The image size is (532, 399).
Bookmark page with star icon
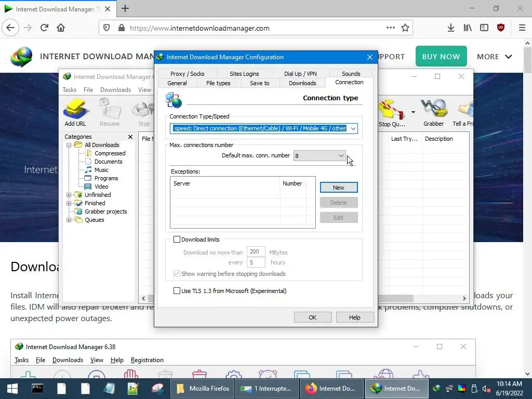(405, 28)
